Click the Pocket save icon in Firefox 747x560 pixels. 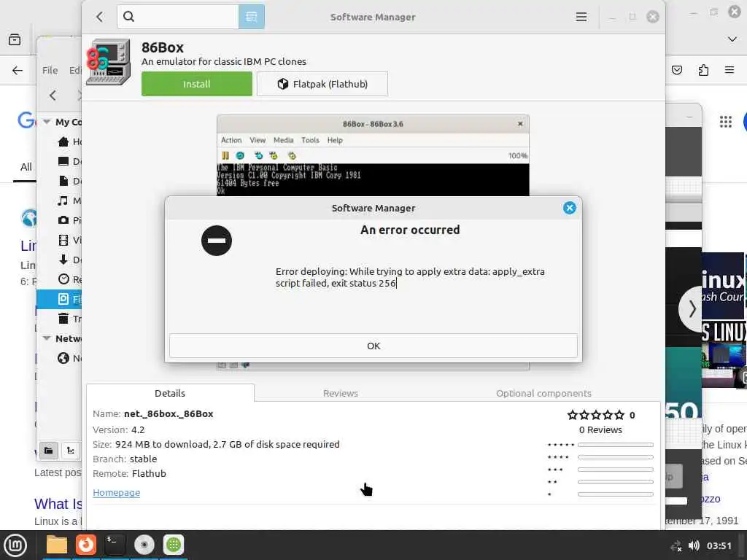676,71
